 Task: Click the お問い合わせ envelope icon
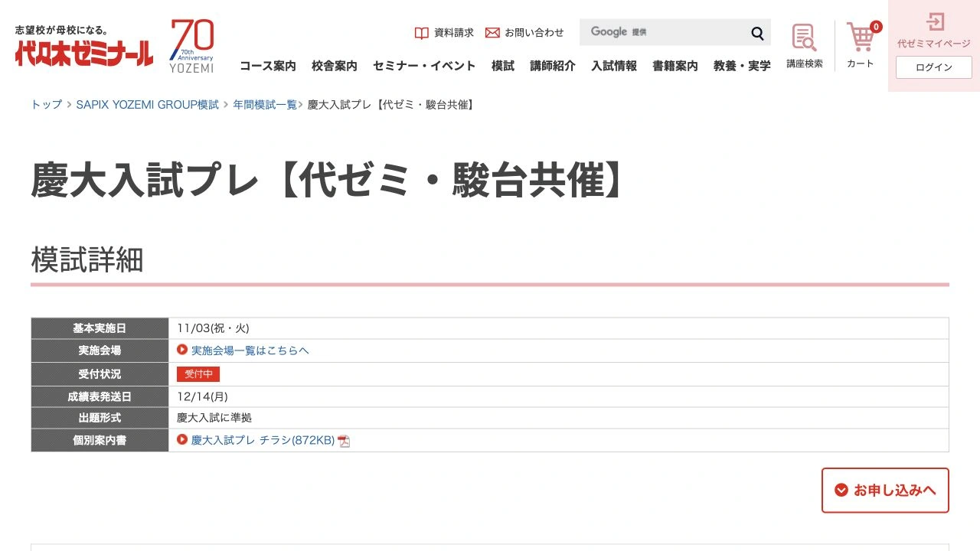pos(492,33)
